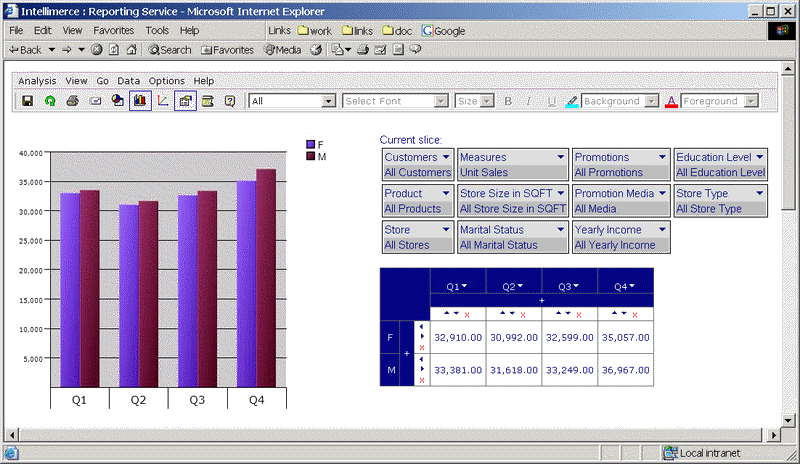
Task: Remove the M row with red X
Action: coord(422,380)
